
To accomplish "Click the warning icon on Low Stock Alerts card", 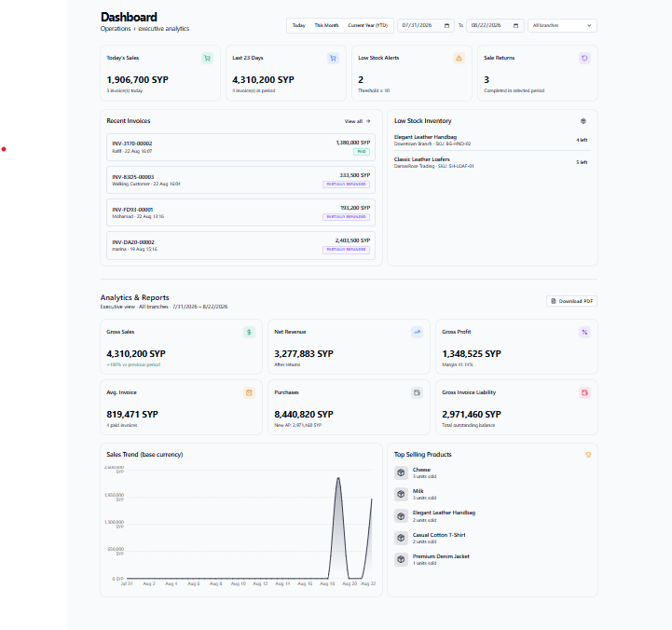I will pos(459,59).
